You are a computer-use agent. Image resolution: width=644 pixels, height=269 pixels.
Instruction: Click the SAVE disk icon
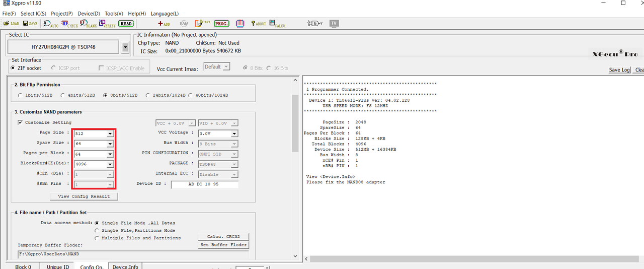30,23
